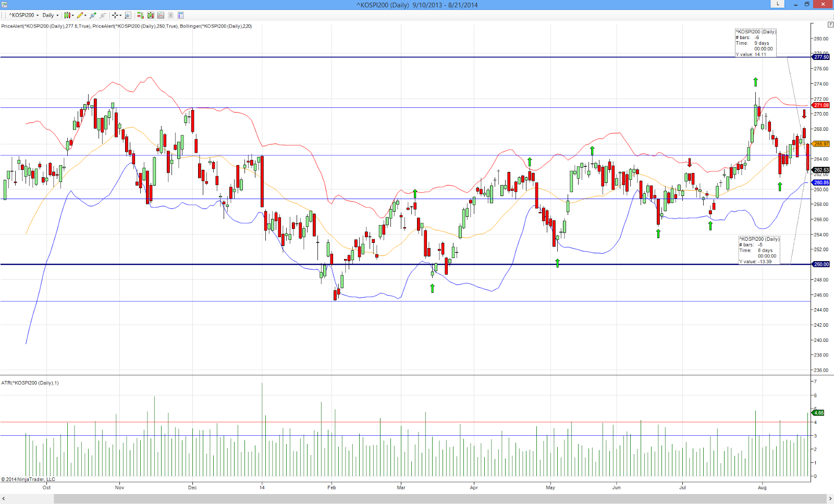Click the green 4.65 ATR value marker
The height and width of the screenshot is (504, 834).
[x=819, y=413]
